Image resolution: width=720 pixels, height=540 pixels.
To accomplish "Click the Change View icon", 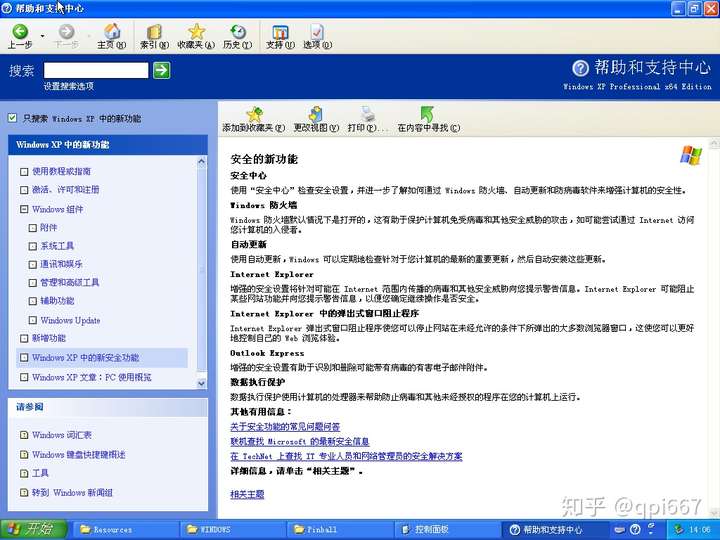I will 316,114.
